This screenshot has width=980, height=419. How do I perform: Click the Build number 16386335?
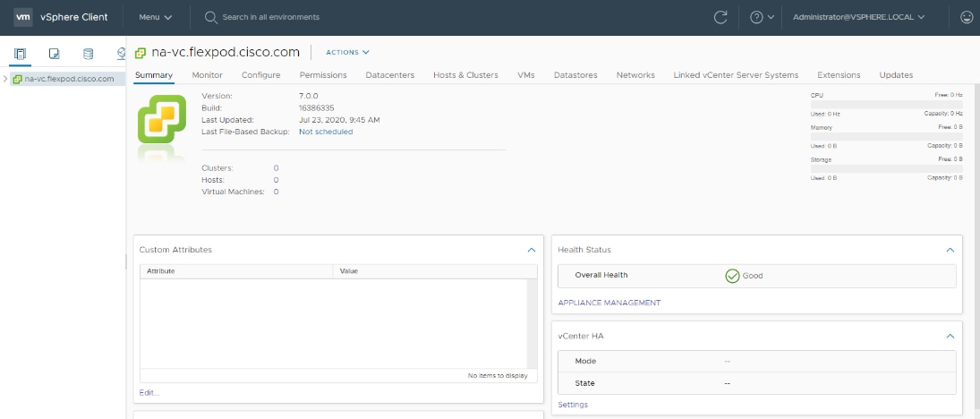316,108
